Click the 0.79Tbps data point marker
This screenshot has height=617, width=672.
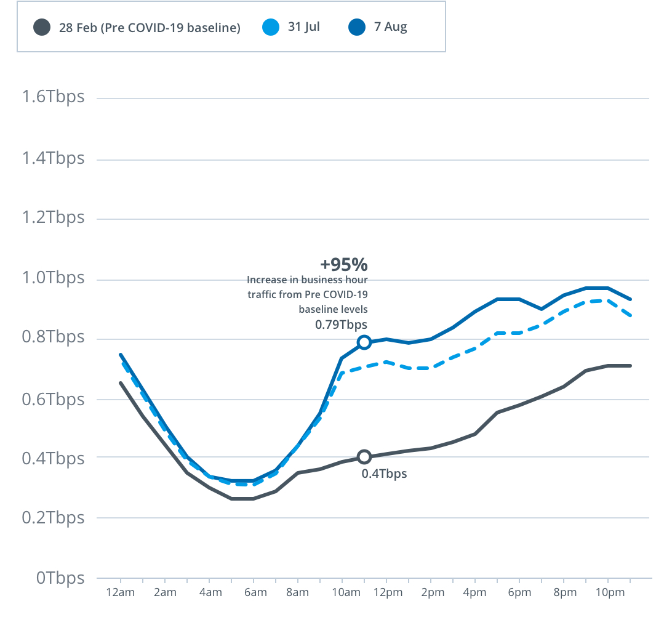click(x=364, y=342)
